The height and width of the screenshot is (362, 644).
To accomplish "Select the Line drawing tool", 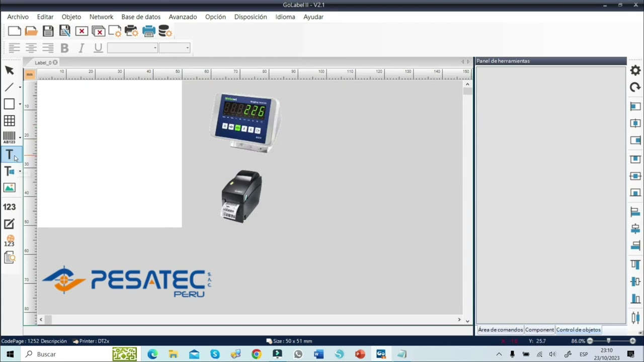I will tap(9, 87).
